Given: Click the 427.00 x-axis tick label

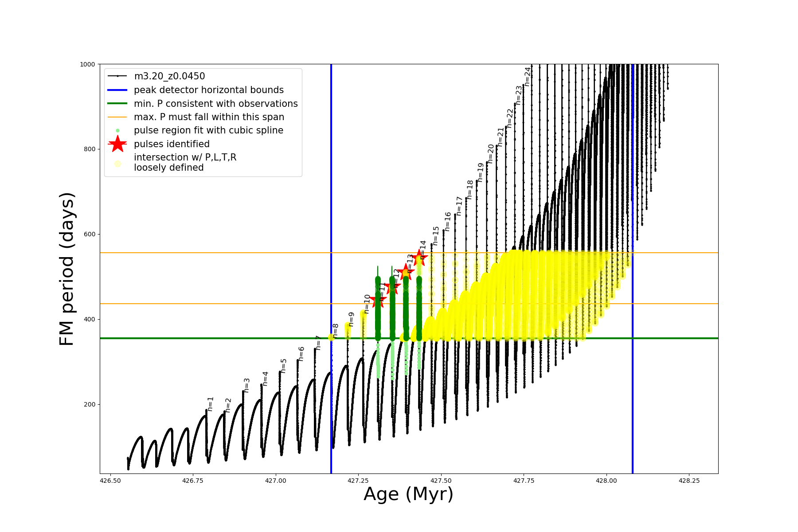Looking at the screenshot, I should click(276, 481).
